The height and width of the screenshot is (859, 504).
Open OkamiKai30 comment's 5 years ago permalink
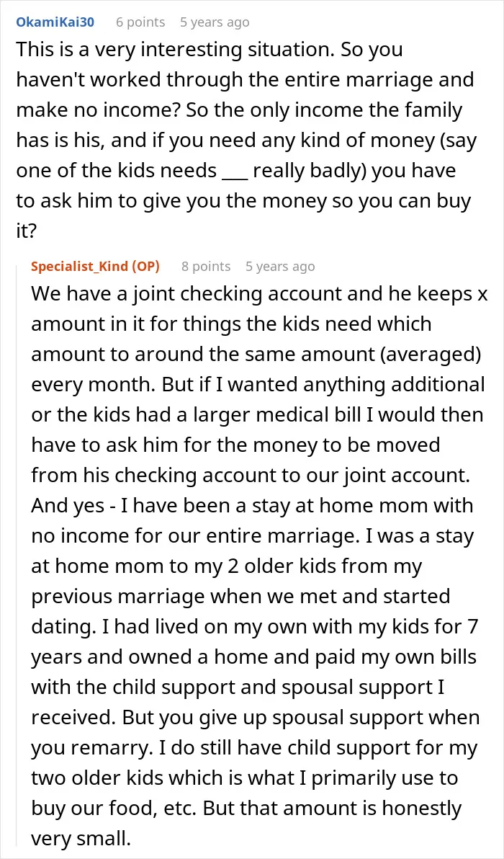[215, 22]
